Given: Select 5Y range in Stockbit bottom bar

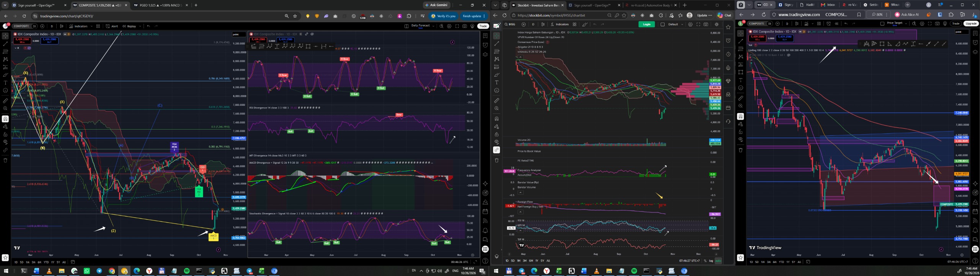Looking at the screenshot, I should coord(542,261).
